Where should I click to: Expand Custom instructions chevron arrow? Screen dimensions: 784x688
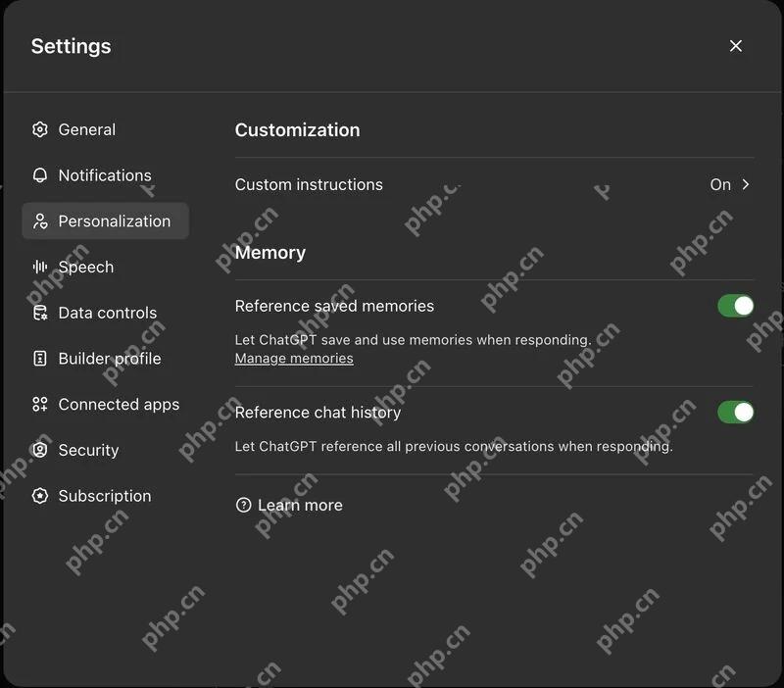point(746,184)
